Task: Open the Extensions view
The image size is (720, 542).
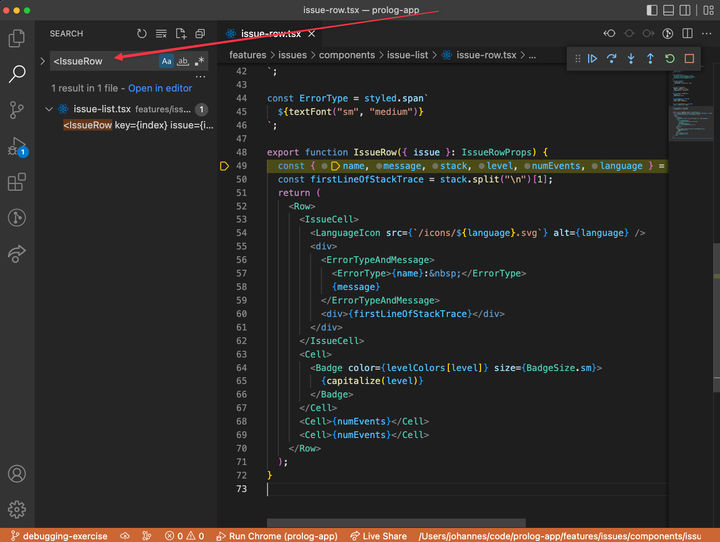Action: click(17, 182)
